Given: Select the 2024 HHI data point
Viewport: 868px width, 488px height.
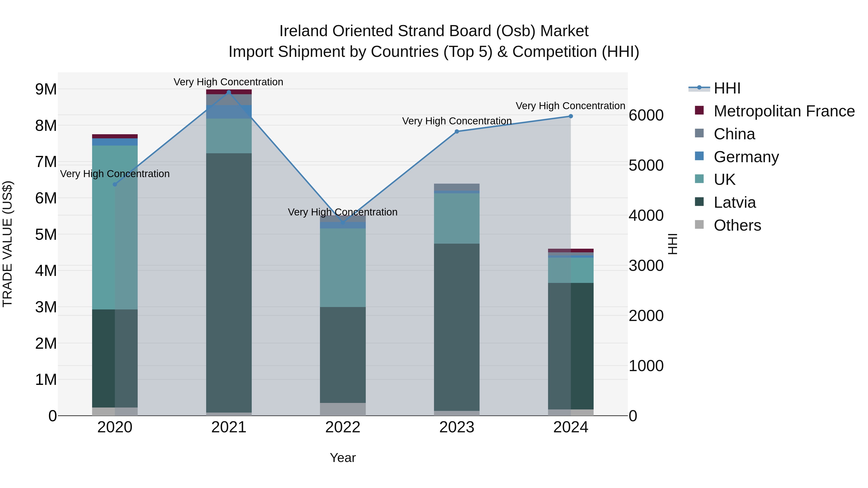Looking at the screenshot, I should pos(571,116).
